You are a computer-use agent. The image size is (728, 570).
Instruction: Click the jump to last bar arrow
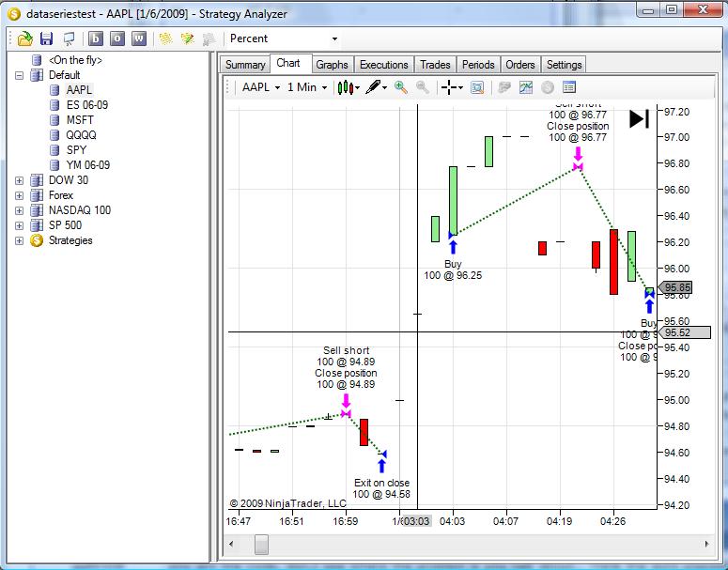[x=640, y=119]
